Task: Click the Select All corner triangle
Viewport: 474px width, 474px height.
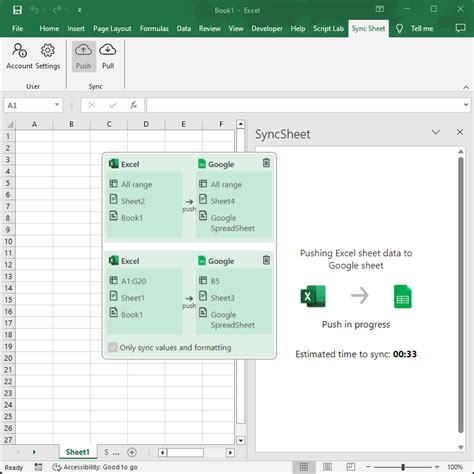Action: tap(10, 125)
